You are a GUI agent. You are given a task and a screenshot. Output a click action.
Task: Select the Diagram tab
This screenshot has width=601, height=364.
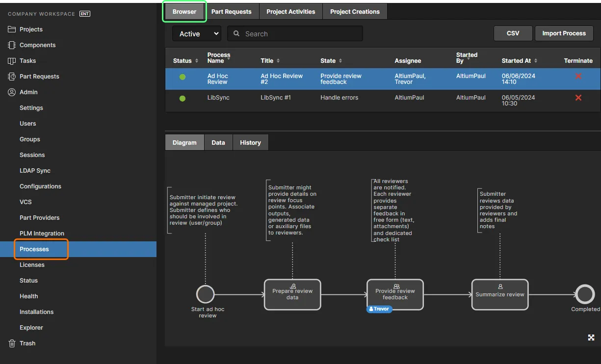point(184,142)
